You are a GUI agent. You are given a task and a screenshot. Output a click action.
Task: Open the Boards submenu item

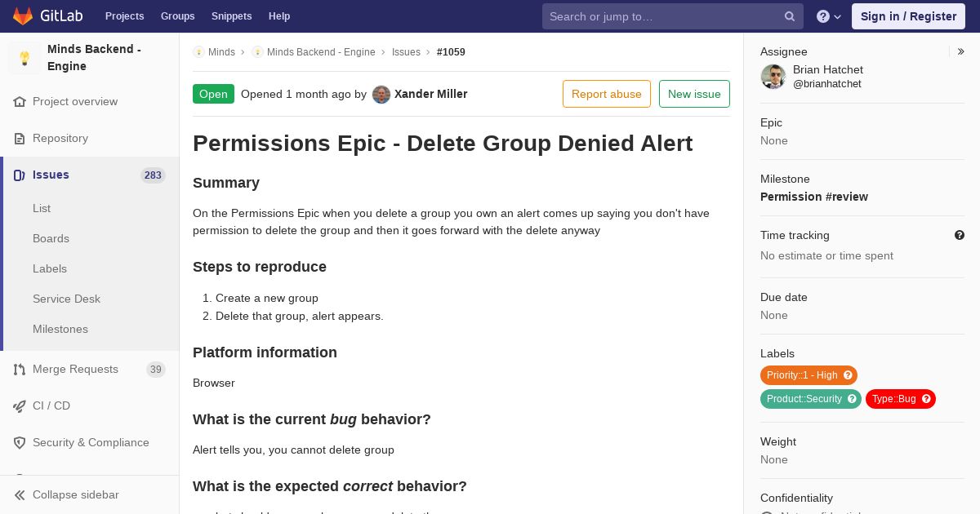pyautogui.click(x=51, y=238)
